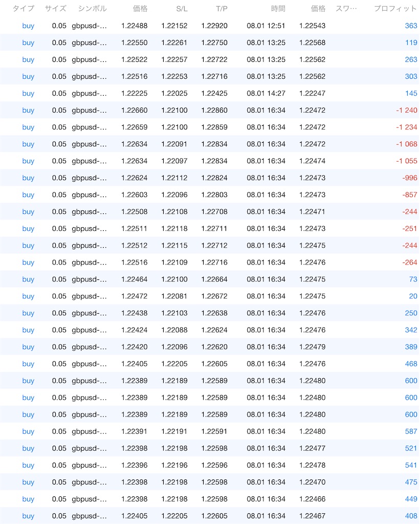Screen dimensions: 420x524
Task: Sort by the タイプ column header
Action: pos(24,9)
